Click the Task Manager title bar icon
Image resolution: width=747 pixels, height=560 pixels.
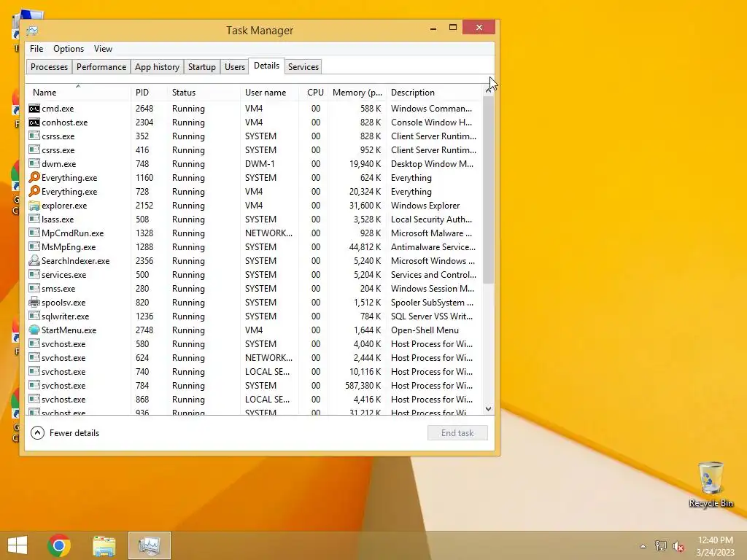click(x=32, y=31)
